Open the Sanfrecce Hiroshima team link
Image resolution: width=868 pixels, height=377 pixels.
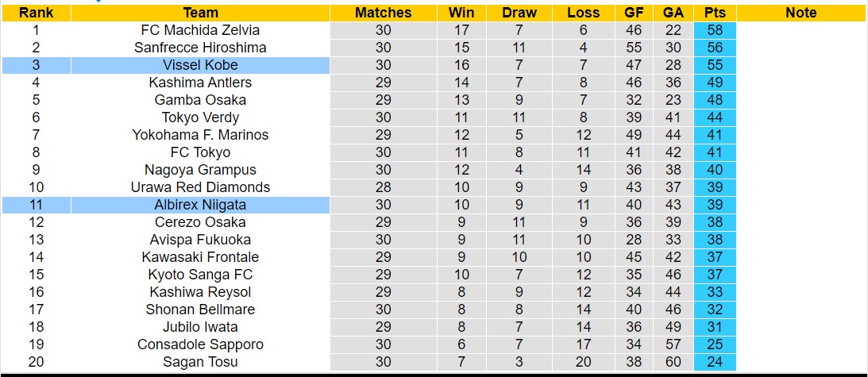(200, 48)
